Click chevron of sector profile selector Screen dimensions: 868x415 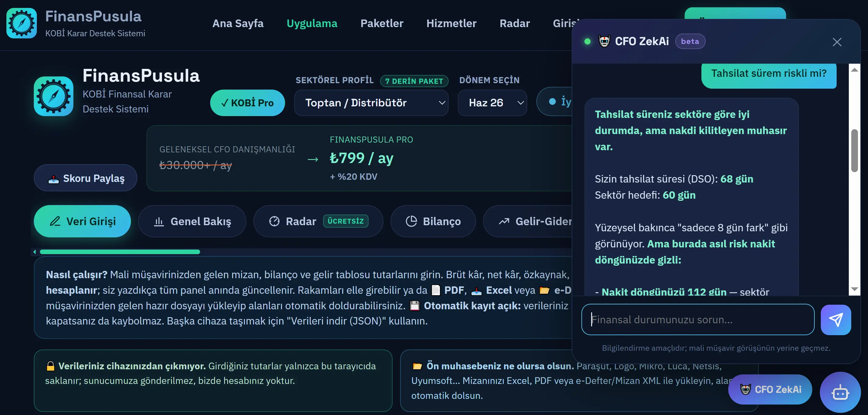442,103
